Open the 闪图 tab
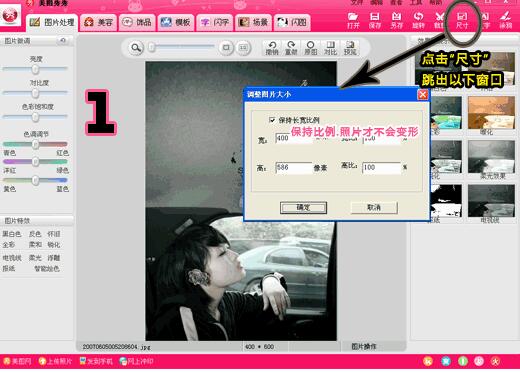This screenshot has width=520, height=374. pyautogui.click(x=292, y=22)
